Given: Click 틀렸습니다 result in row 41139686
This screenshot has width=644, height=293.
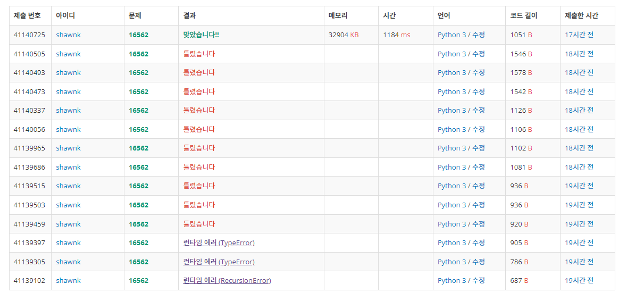Looking at the screenshot, I should (x=199, y=167).
